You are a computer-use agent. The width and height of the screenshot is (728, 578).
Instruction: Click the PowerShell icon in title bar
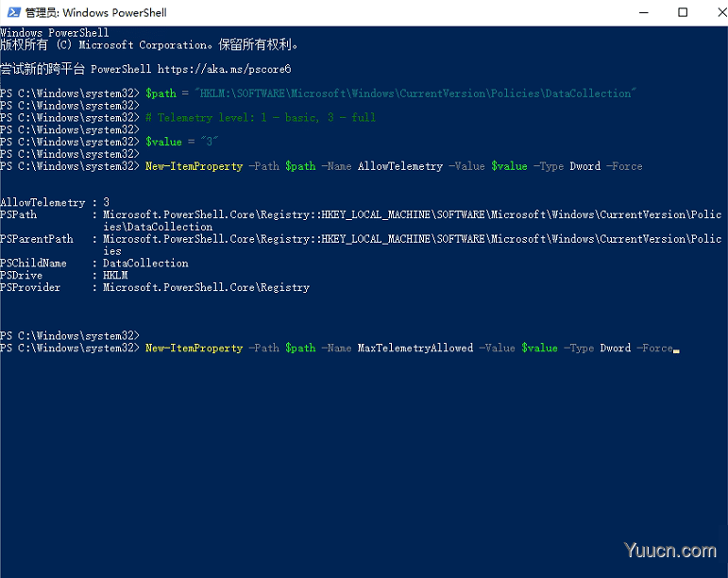tap(14, 12)
